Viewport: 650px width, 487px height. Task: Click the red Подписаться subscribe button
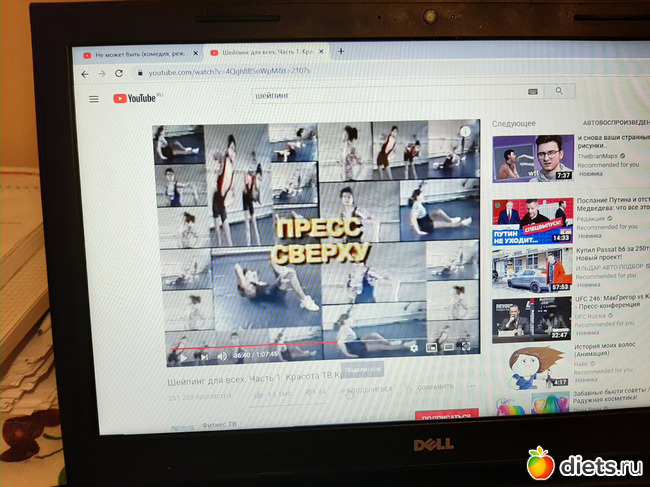point(446,416)
